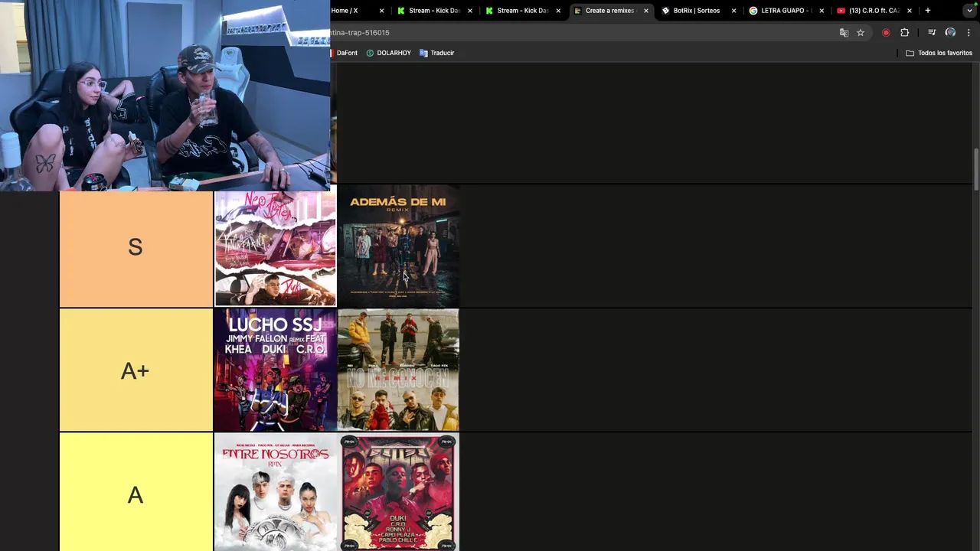Open the Todos los favoritos folder
The image size is (980, 551).
[x=939, y=53]
